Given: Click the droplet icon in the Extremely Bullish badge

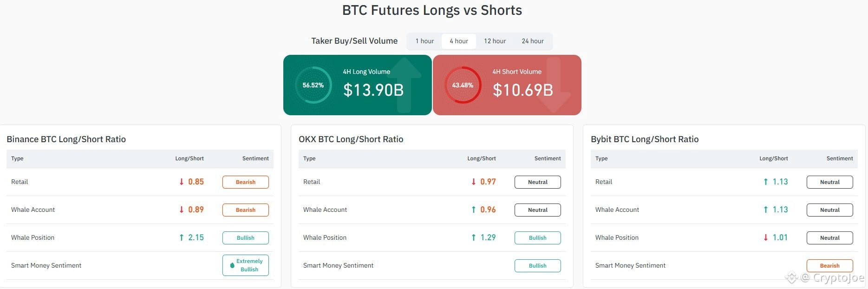Looking at the screenshot, I should click(x=232, y=266).
